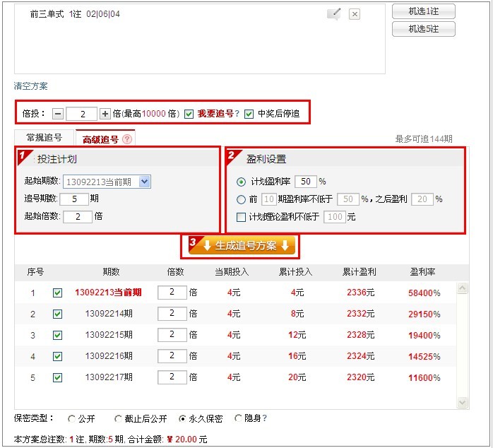Toggle the 我要追号 checkbox

point(189,114)
